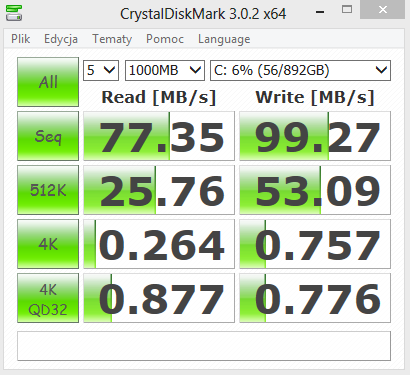
Task: Open the test count dropdown showing 5
Action: (101, 70)
